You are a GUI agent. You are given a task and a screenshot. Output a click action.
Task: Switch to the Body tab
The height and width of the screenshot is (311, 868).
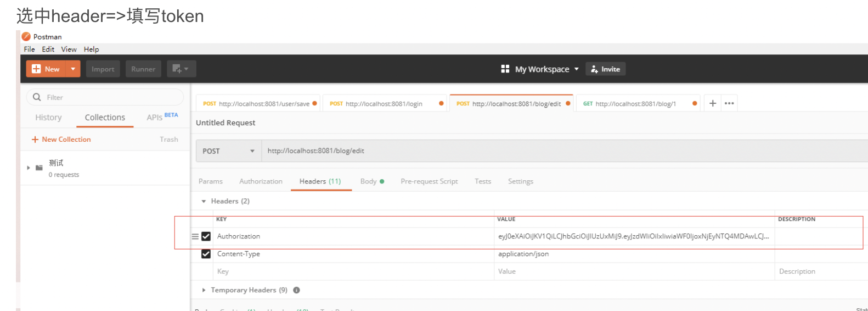coord(368,181)
